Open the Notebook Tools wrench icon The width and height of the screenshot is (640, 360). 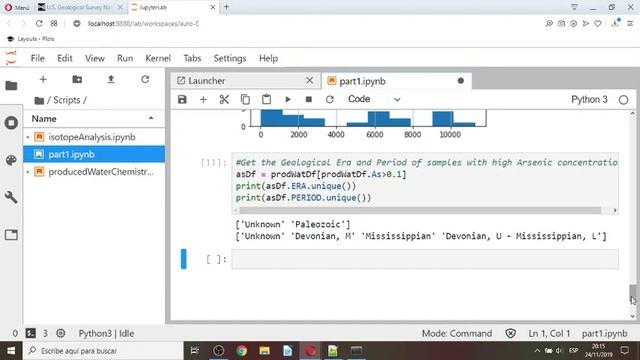11,198
